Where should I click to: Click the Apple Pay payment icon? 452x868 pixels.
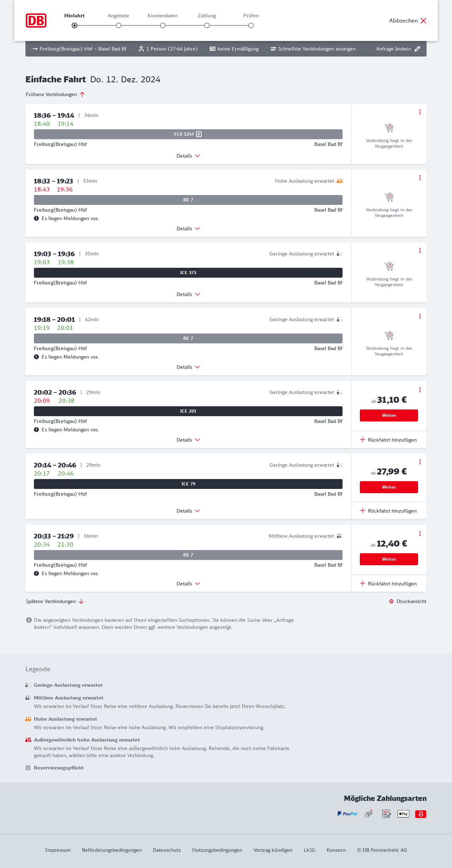point(403,814)
